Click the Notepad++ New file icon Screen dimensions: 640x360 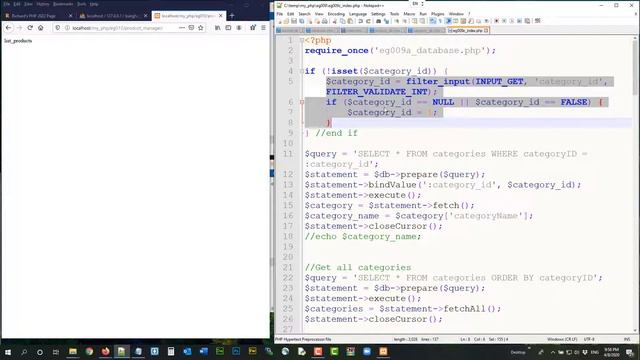coord(280,21)
